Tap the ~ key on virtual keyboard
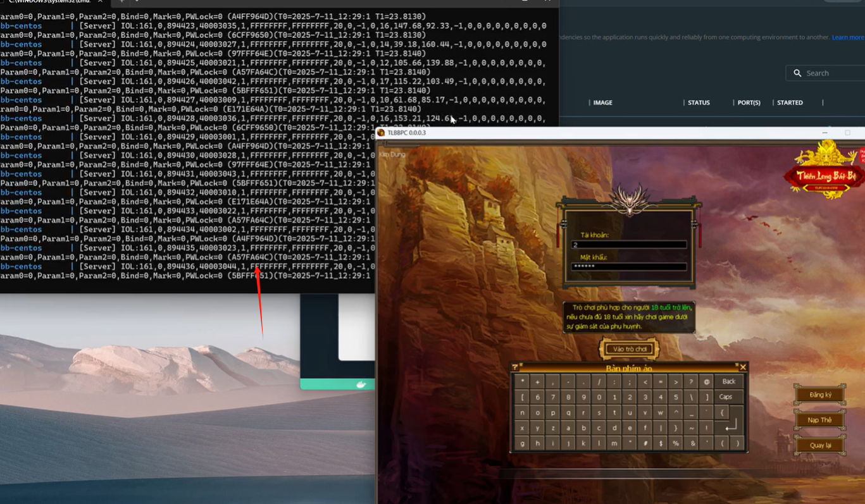The image size is (865, 504). click(691, 428)
